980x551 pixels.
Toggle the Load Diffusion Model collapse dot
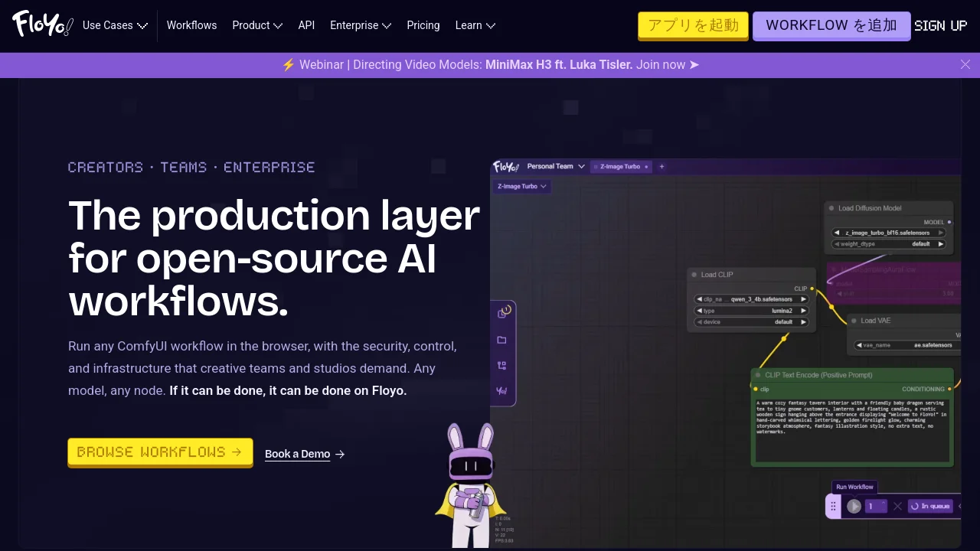(x=831, y=208)
